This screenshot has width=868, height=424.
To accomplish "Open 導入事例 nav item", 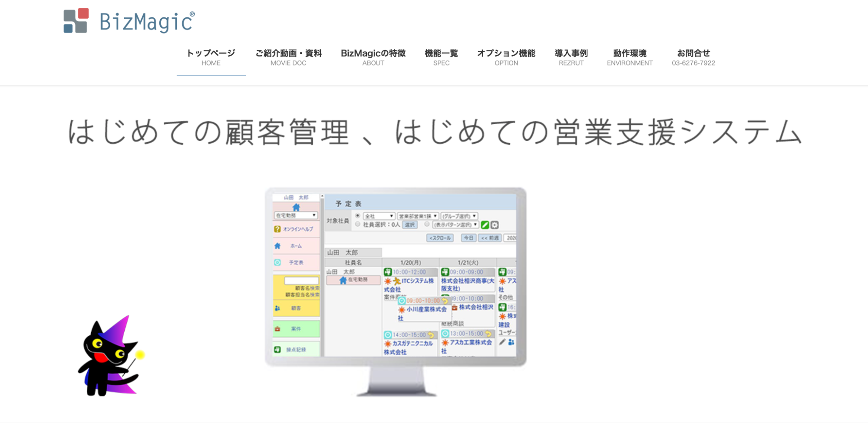I will tap(571, 57).
